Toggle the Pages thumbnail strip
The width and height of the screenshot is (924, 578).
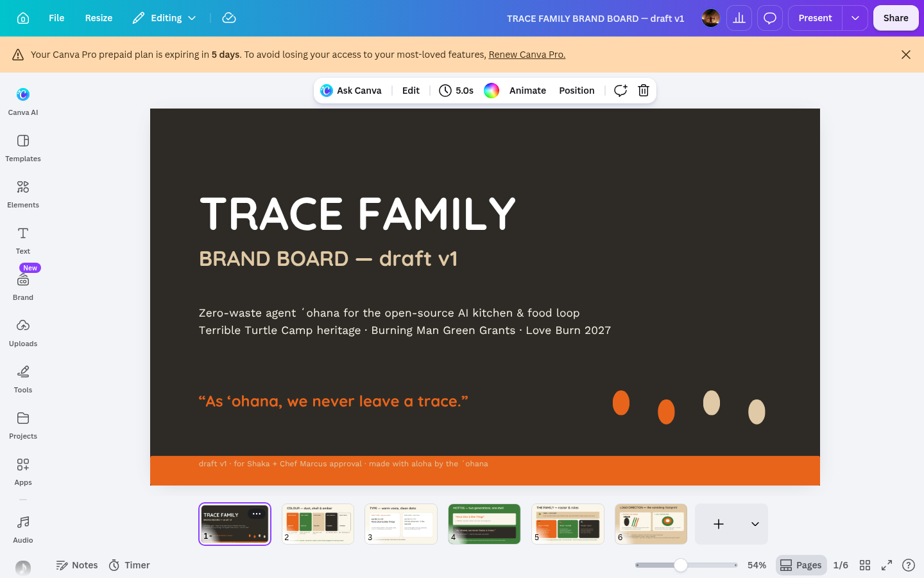pyautogui.click(x=801, y=565)
